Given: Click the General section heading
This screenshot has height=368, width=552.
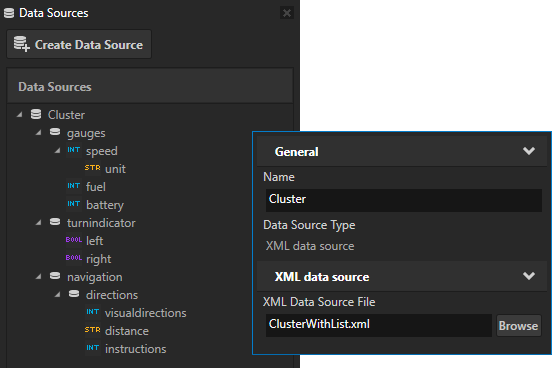Looking at the screenshot, I should (x=296, y=152).
